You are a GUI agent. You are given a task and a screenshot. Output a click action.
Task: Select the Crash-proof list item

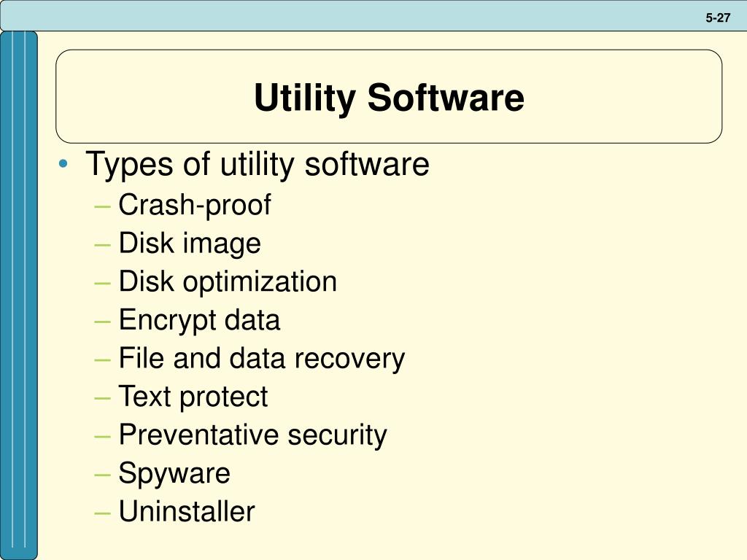click(x=194, y=205)
